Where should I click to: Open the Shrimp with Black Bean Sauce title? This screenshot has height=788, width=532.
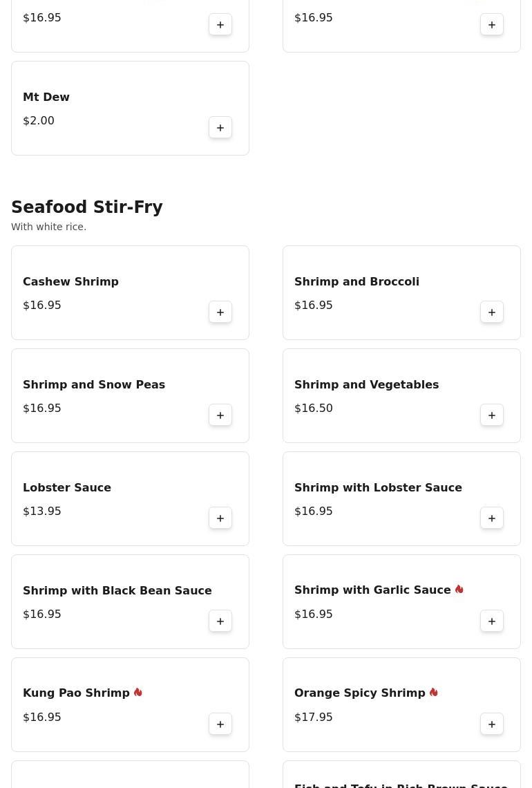117,590
